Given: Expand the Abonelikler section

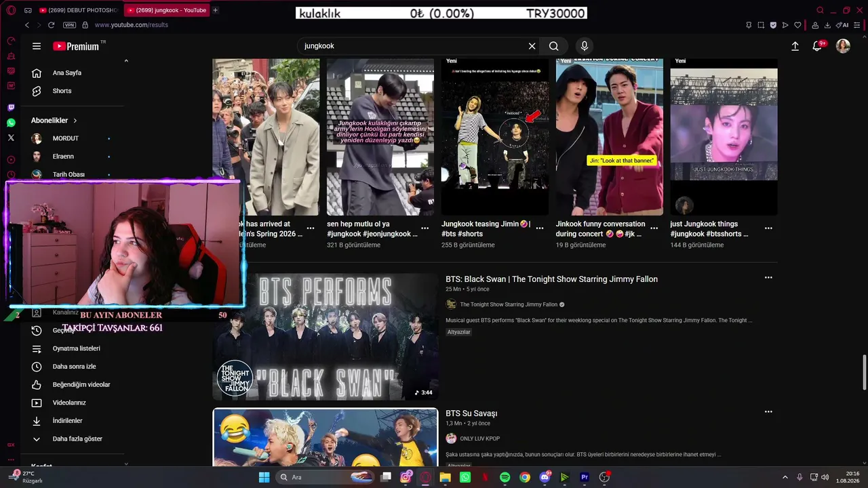Looking at the screenshot, I should (x=54, y=121).
